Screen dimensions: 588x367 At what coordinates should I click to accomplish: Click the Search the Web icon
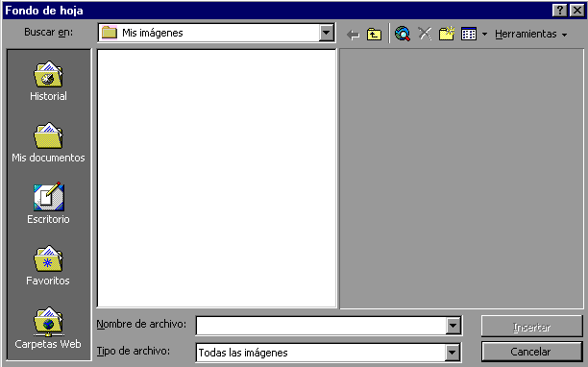tap(403, 34)
